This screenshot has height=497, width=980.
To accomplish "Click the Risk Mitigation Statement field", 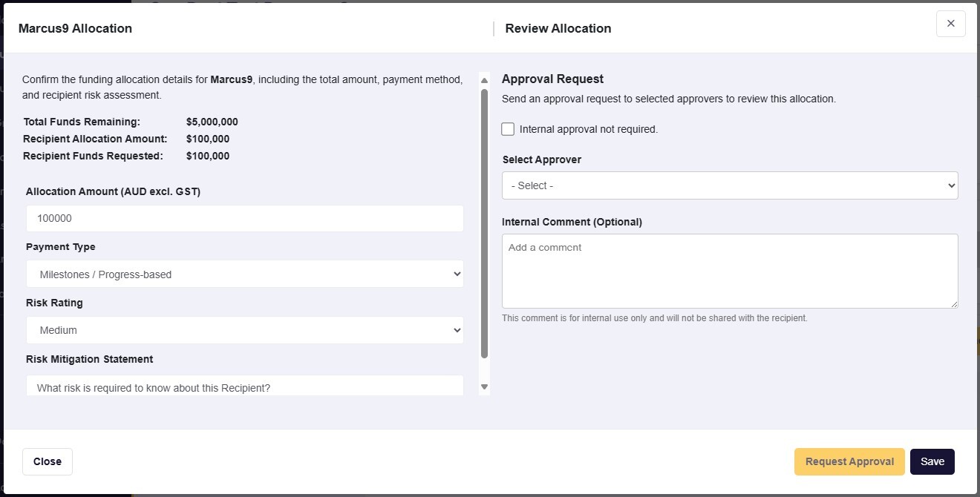I will [245, 387].
